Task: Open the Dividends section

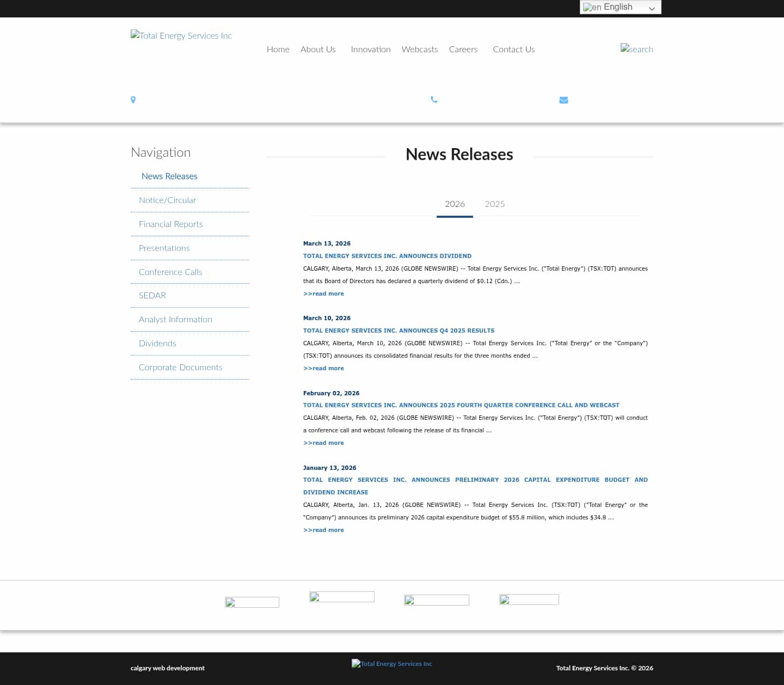Action: click(157, 343)
